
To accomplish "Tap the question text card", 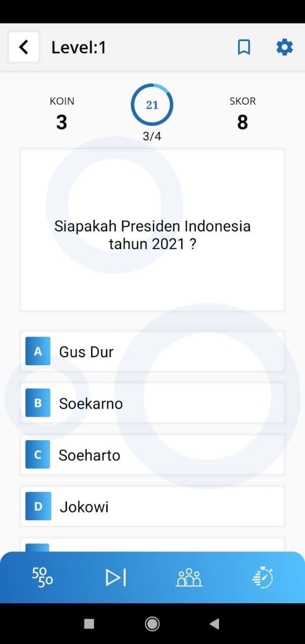I will [x=152, y=230].
